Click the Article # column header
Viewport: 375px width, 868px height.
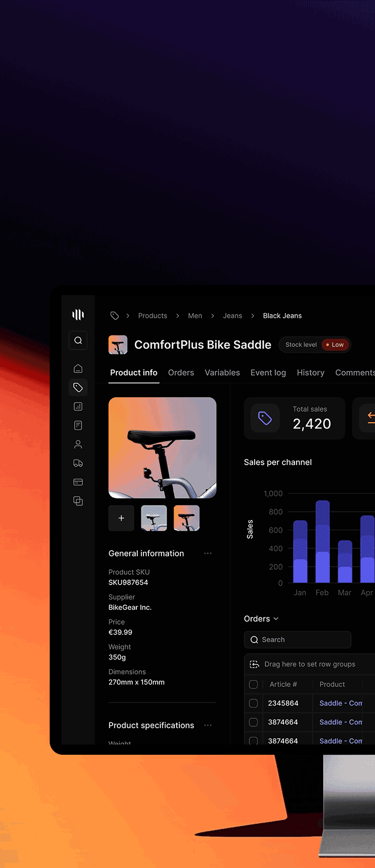(x=283, y=684)
